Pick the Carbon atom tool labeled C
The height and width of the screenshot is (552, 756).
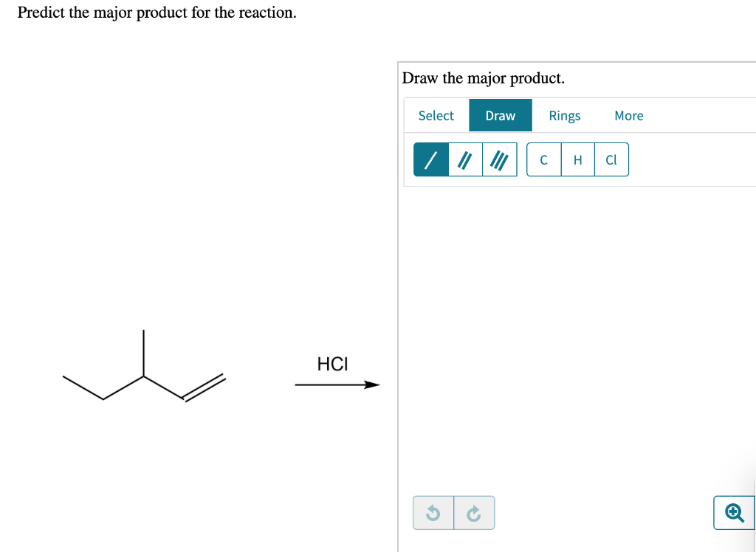tap(543, 159)
